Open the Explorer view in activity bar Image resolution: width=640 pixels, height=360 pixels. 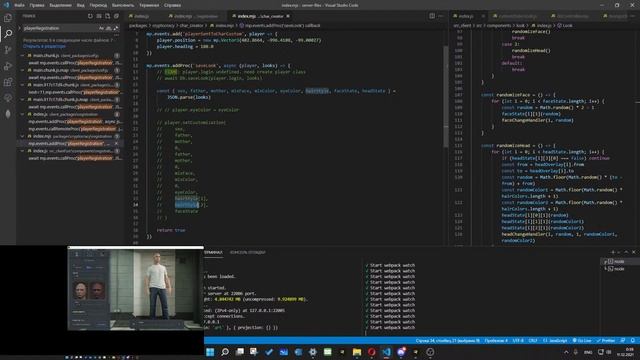(x=8, y=18)
